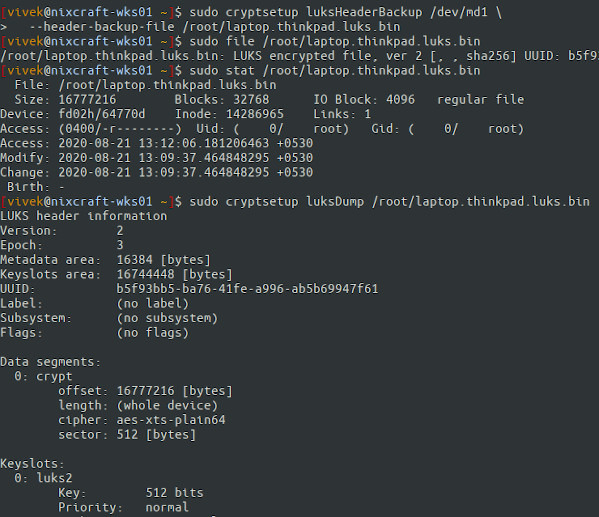
Task: Click the Metadata area value 16384
Action: tap(134, 259)
